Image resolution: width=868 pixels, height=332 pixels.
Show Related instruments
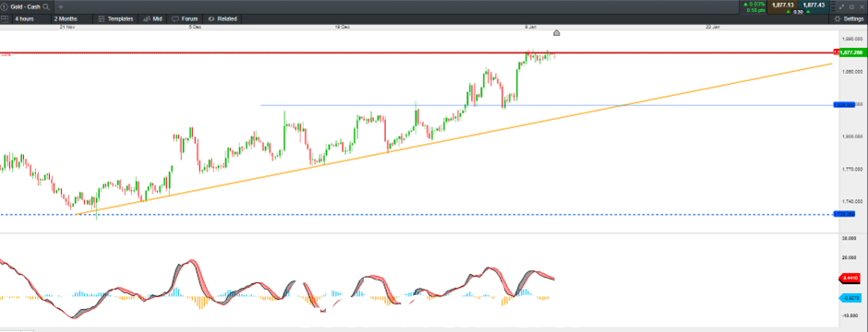(x=223, y=18)
